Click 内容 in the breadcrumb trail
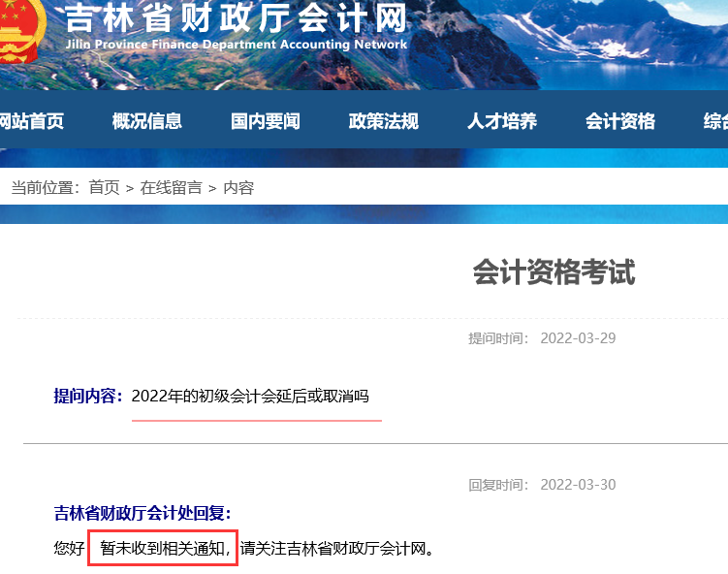This screenshot has height=574, width=728. pos(238,188)
